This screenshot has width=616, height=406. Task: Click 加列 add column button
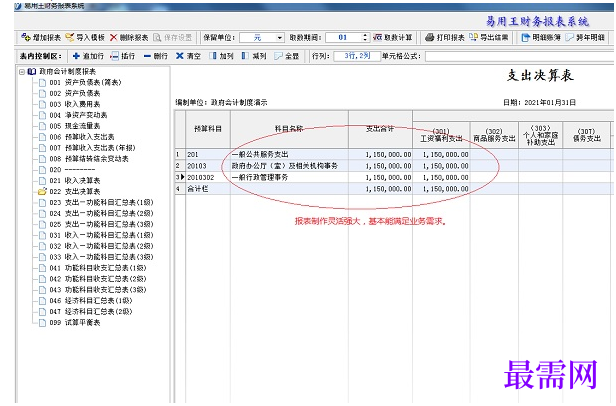tap(221, 56)
